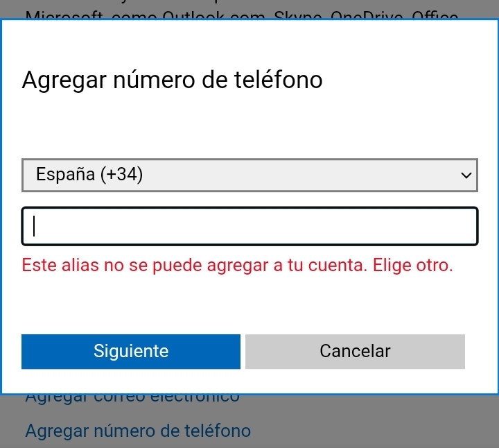Open the background Agregar número de teléfono link
The height and width of the screenshot is (448, 499).
pyautogui.click(x=138, y=431)
